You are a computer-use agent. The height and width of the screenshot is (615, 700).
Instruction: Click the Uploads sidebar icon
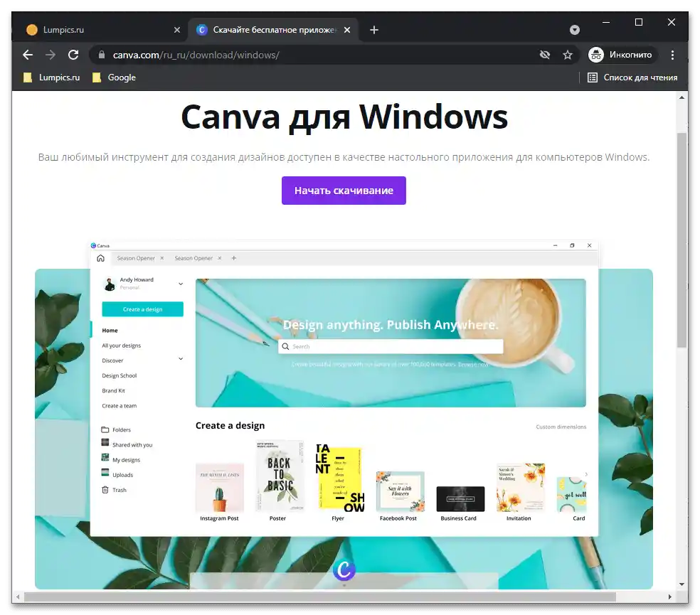105,473
